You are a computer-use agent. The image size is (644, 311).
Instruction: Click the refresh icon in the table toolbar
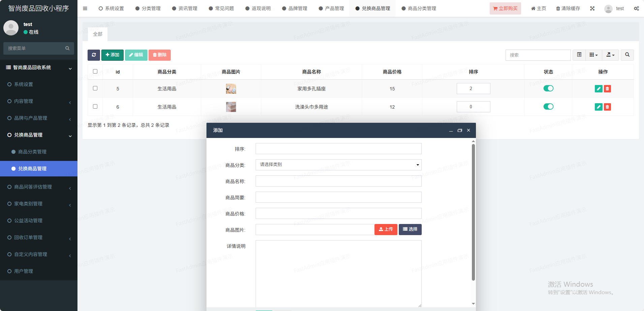click(94, 55)
